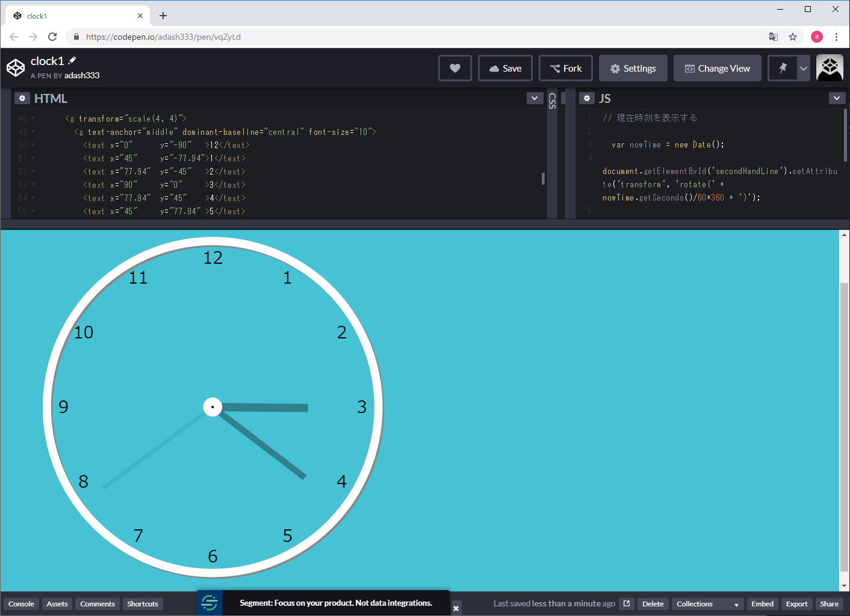
Task: Open the JS editor settings gear
Action: coord(586,98)
